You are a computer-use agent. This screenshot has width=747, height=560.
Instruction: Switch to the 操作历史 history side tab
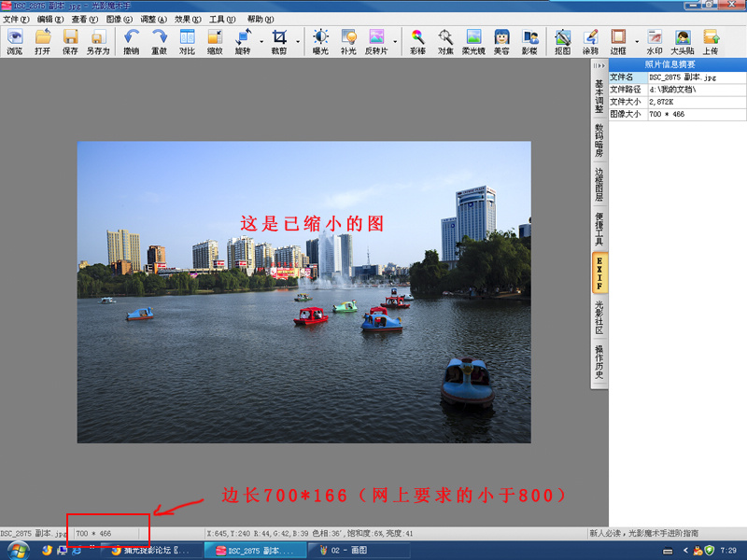[599, 361]
